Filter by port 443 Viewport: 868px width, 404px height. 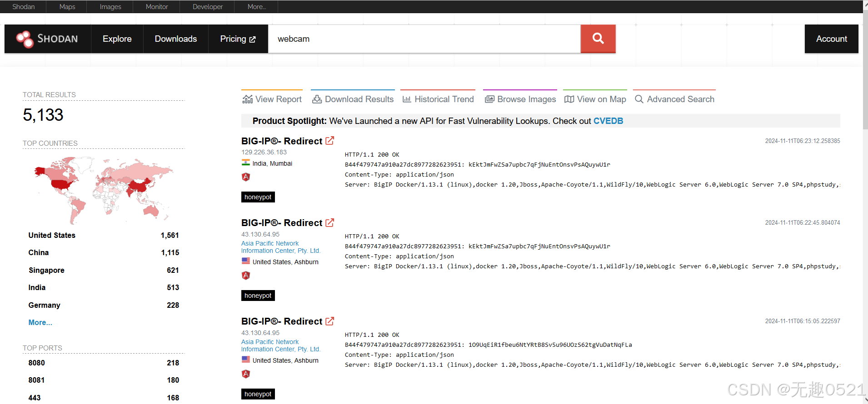tap(104, 397)
